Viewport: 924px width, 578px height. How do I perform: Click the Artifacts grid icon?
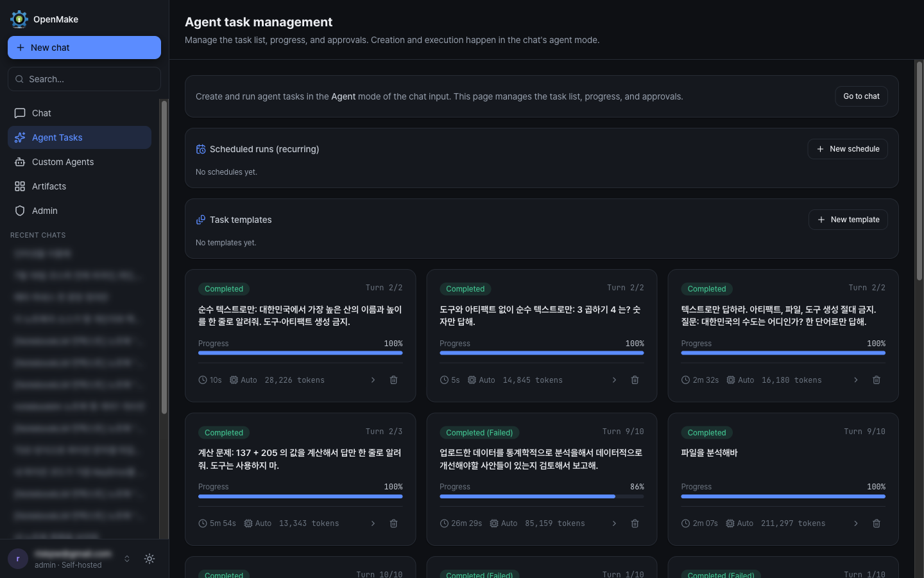(20, 186)
